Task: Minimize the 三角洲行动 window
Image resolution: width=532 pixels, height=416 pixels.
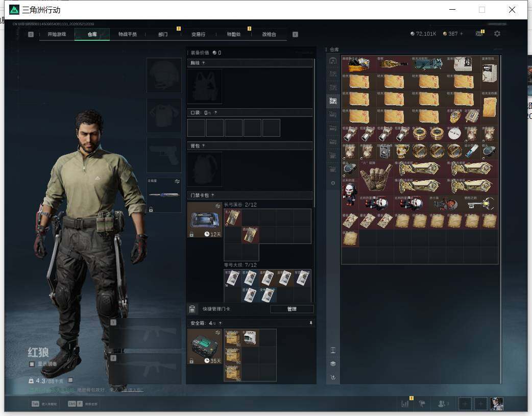Action: point(452,10)
